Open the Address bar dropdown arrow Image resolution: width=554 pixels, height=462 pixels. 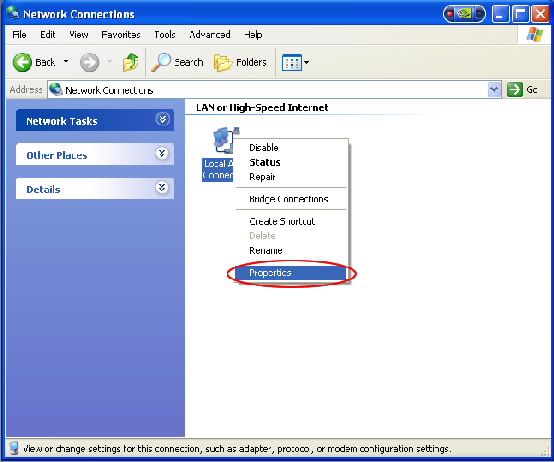tap(494, 89)
